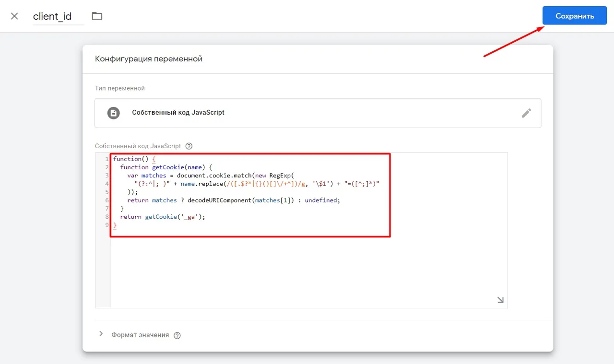Click the regex line containing name.replace

(x=257, y=184)
